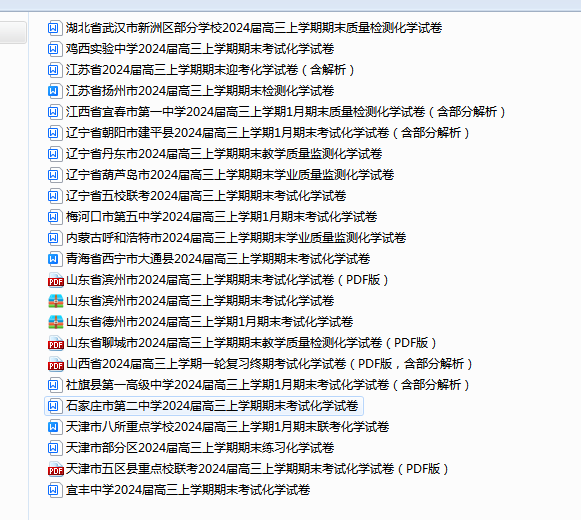Select file name 鸡西实验中学2024届高三上学期期末考试化学试卷
581x520 pixels.
(200, 49)
